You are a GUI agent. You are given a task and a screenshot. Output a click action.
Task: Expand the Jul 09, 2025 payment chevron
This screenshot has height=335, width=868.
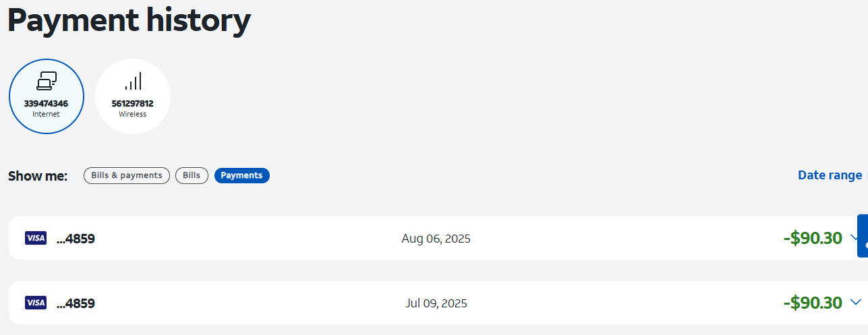pyautogui.click(x=856, y=302)
